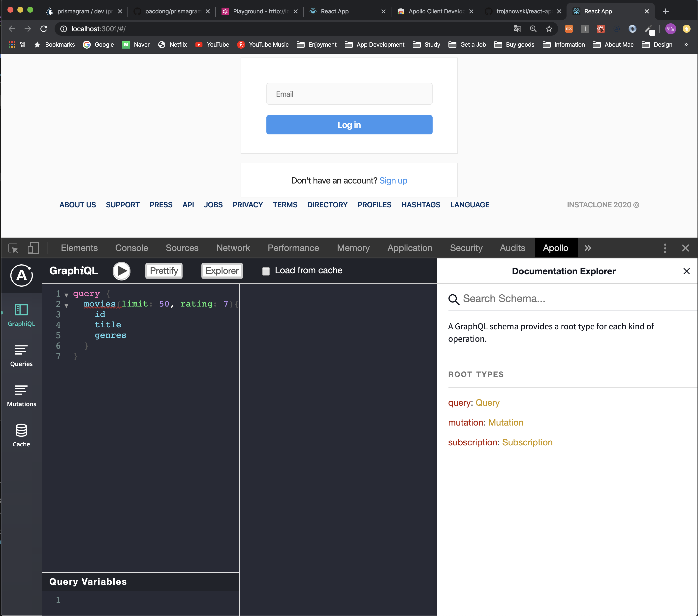Close the Documentation Explorer

tap(686, 271)
